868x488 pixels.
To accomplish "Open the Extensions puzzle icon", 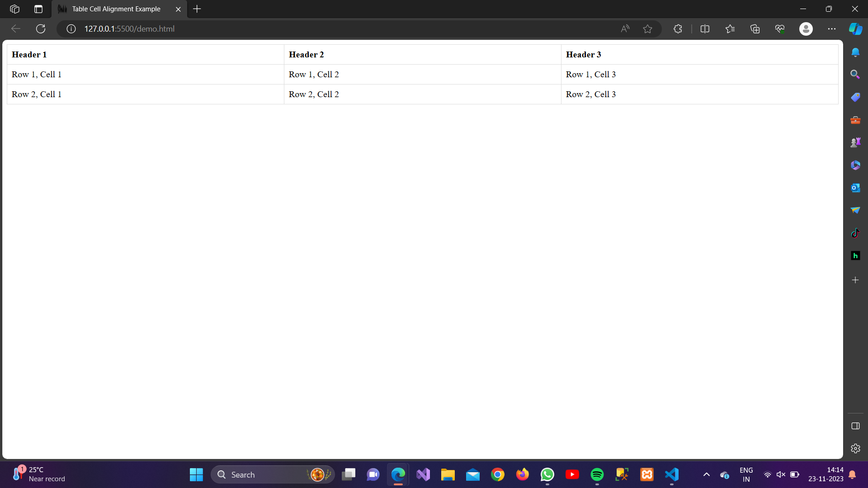I will point(678,29).
